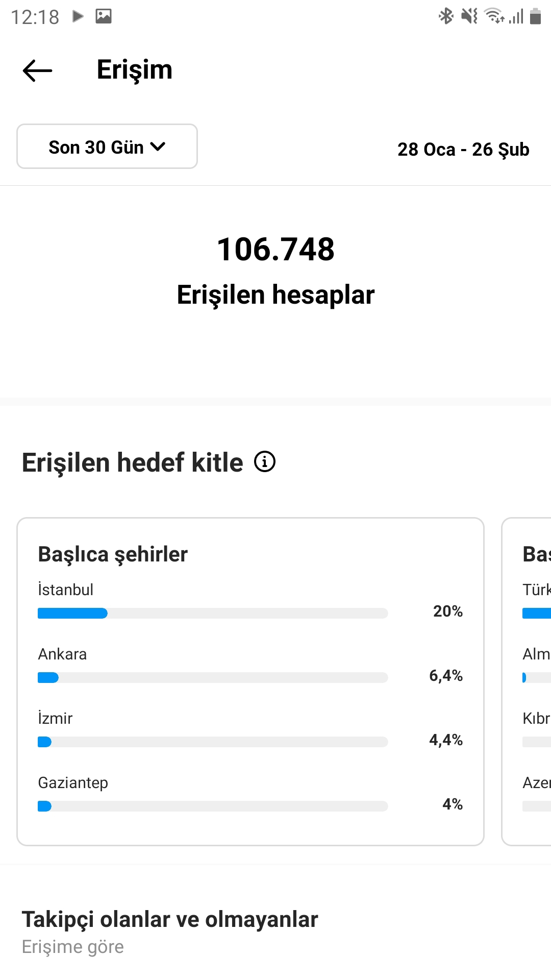Tap the battery status icon
This screenshot has height=980, width=551.
(535, 16)
